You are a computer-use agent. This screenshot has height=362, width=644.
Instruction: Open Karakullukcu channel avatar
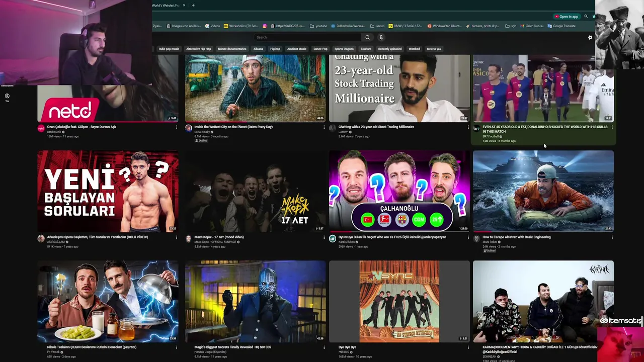pyautogui.click(x=333, y=239)
